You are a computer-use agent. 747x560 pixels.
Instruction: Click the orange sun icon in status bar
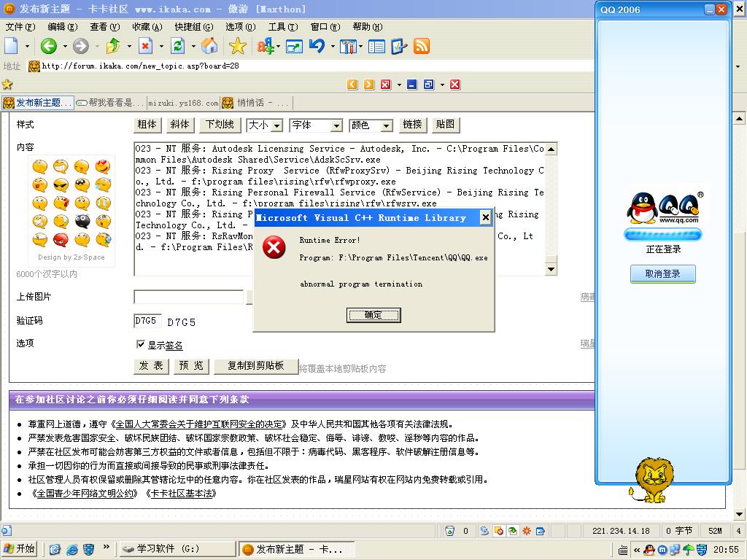(527, 531)
